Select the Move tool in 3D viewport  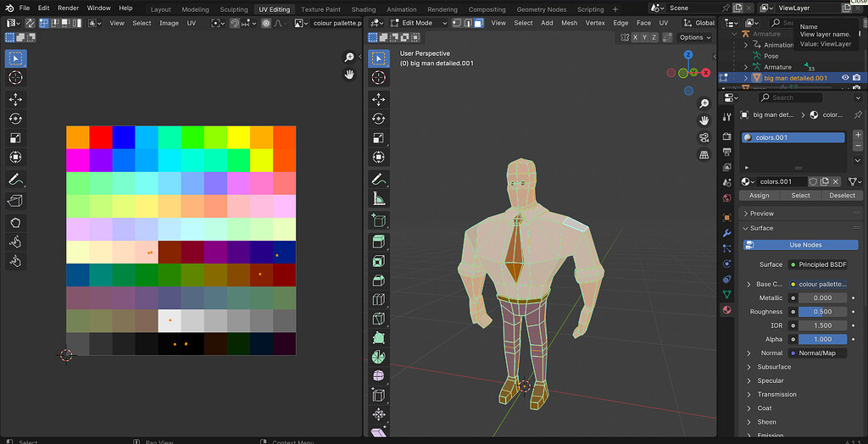[379, 99]
